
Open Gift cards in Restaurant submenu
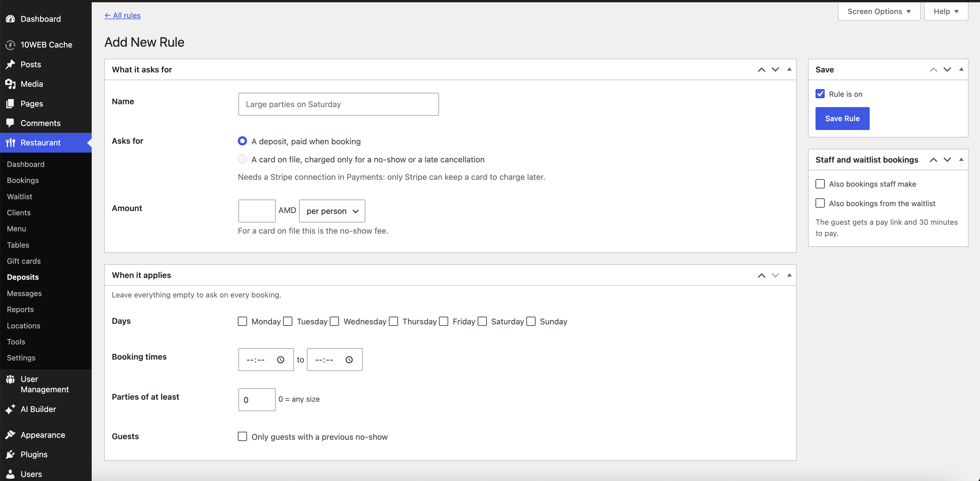pos(23,261)
